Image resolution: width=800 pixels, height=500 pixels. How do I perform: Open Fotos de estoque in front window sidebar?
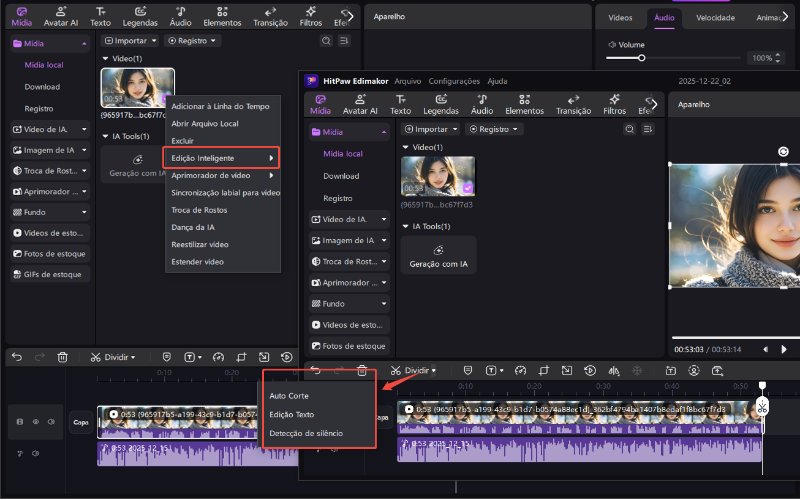pyautogui.click(x=349, y=346)
